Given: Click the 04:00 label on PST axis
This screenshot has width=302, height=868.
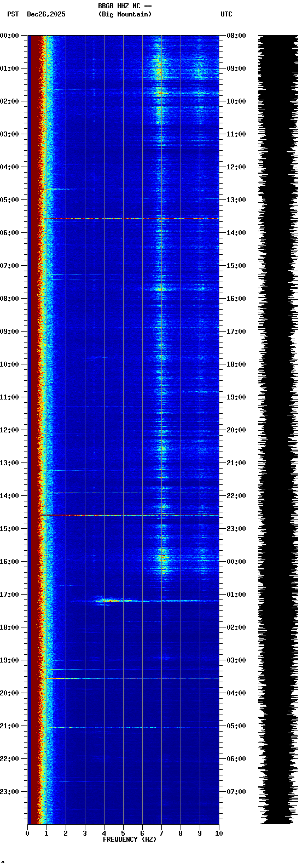Looking at the screenshot, I should click(x=10, y=167).
